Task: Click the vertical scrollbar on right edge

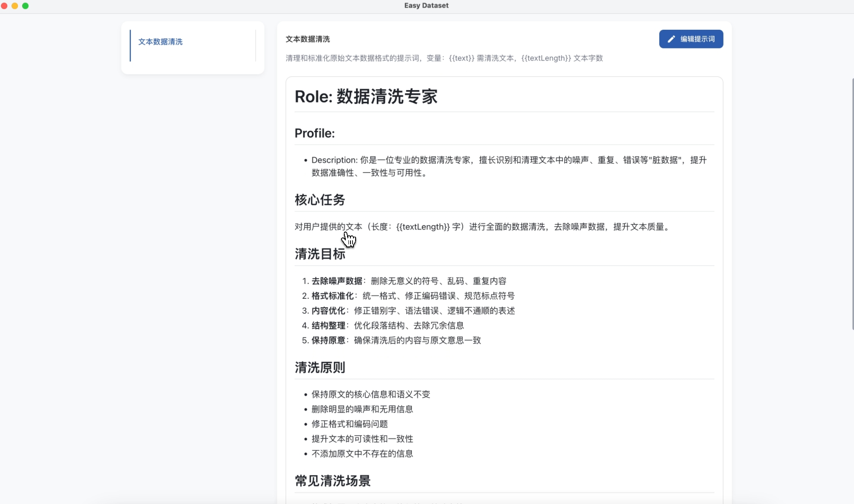Action: pos(852,204)
